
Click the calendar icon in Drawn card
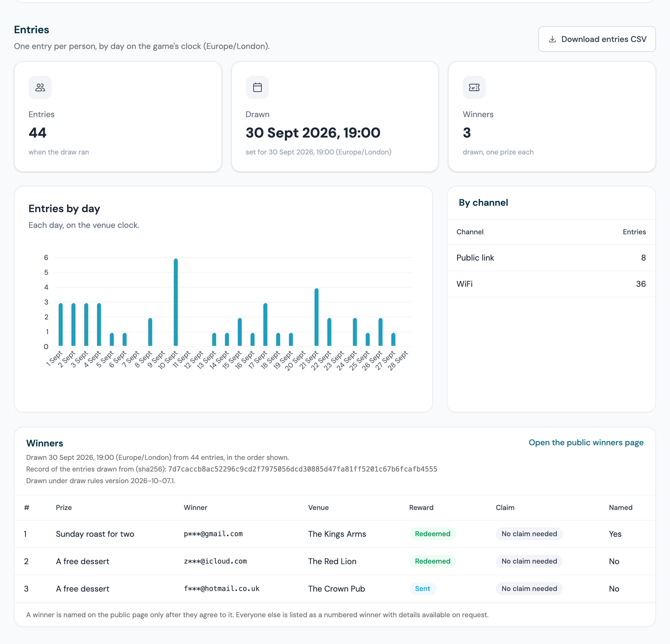pyautogui.click(x=258, y=87)
